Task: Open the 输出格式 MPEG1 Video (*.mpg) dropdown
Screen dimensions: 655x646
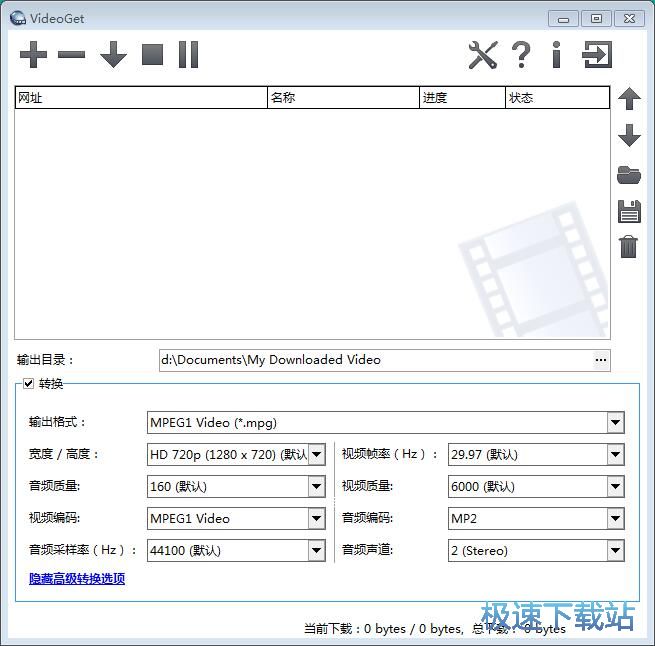Action: point(386,422)
